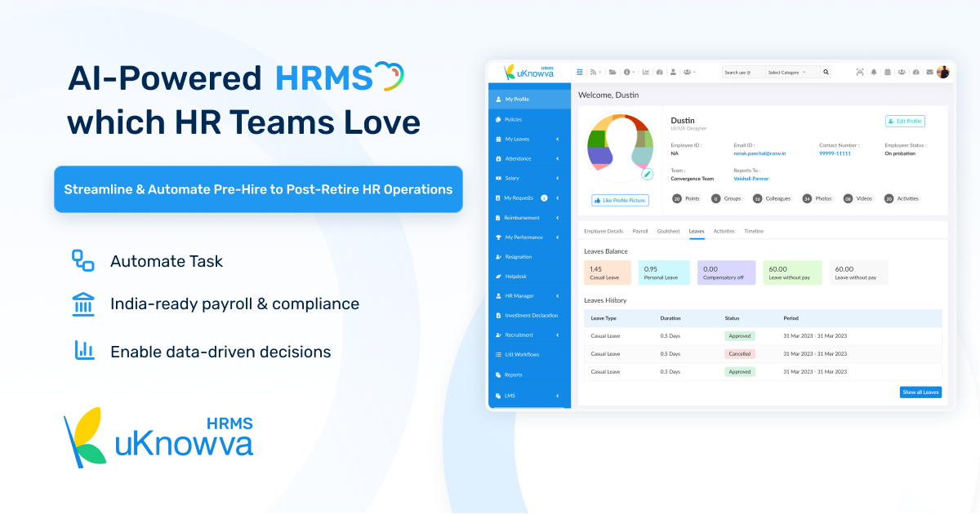Expand the LMS sidebar chevron
The height and width of the screenshot is (514, 980).
558,396
